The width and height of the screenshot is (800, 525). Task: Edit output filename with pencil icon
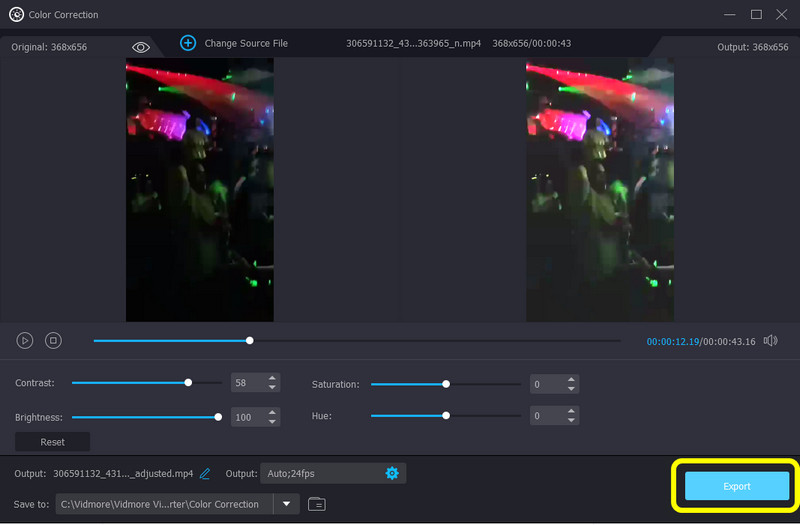tap(205, 474)
